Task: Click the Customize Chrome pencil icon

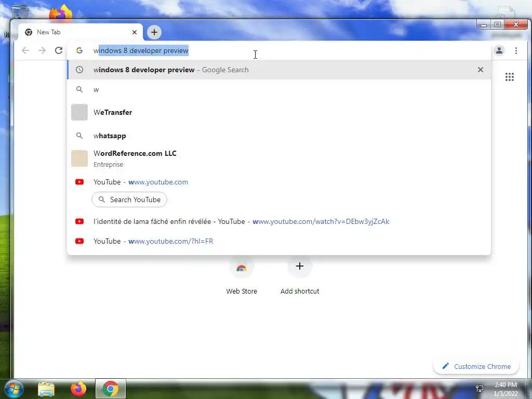Action: [x=445, y=366]
